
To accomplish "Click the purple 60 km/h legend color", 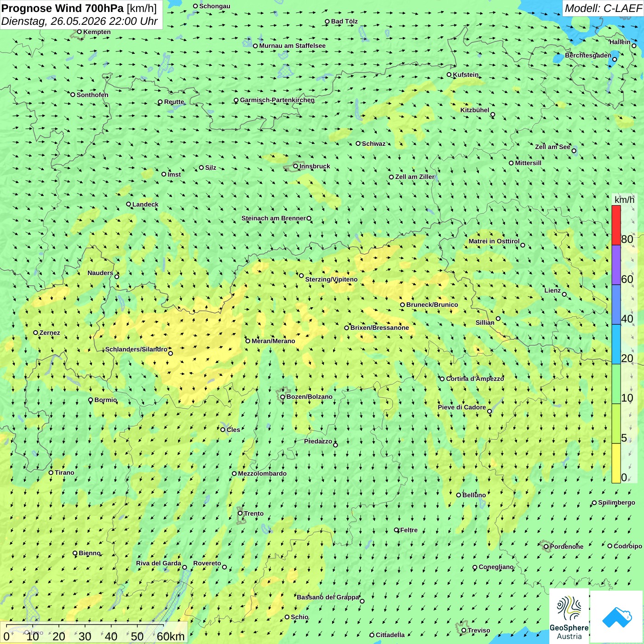I will [616, 265].
